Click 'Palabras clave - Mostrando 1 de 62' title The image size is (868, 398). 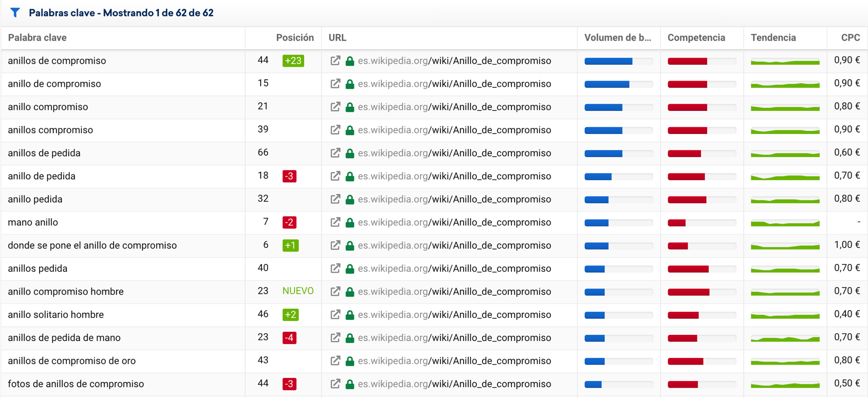(121, 13)
